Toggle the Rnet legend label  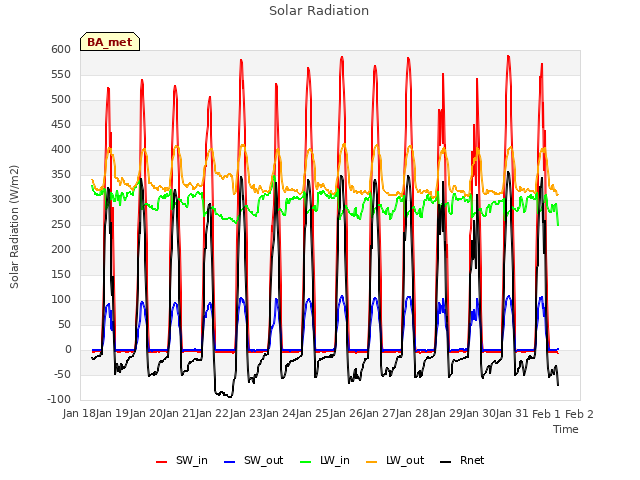click(472, 461)
